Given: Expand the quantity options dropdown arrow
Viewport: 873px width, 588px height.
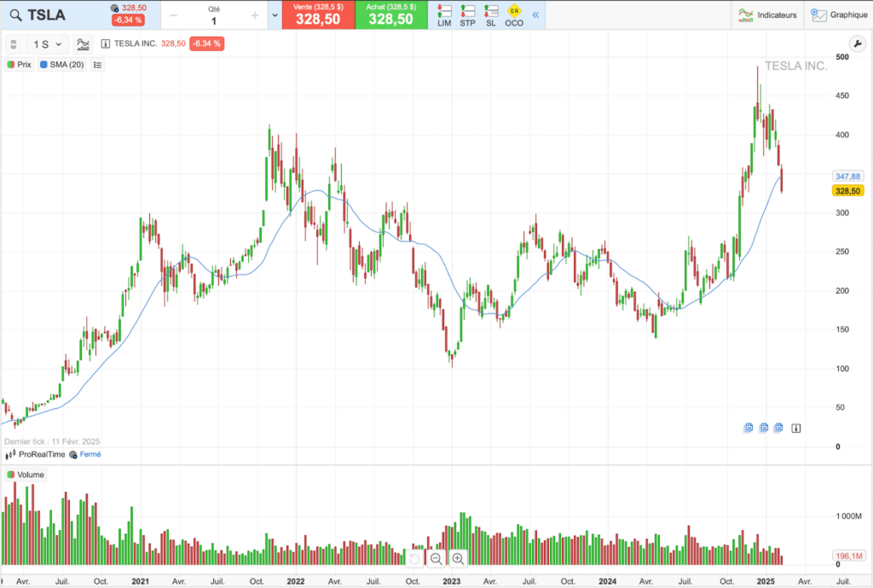Looking at the screenshot, I should pos(275,15).
